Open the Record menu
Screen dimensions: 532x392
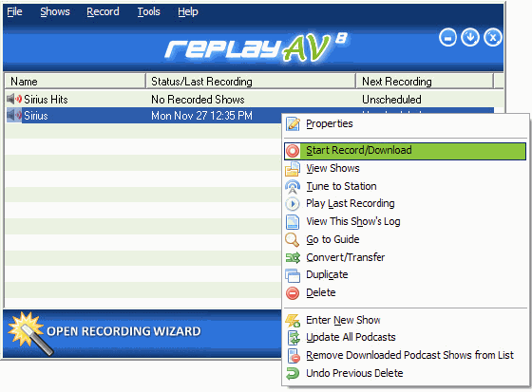[x=103, y=12]
